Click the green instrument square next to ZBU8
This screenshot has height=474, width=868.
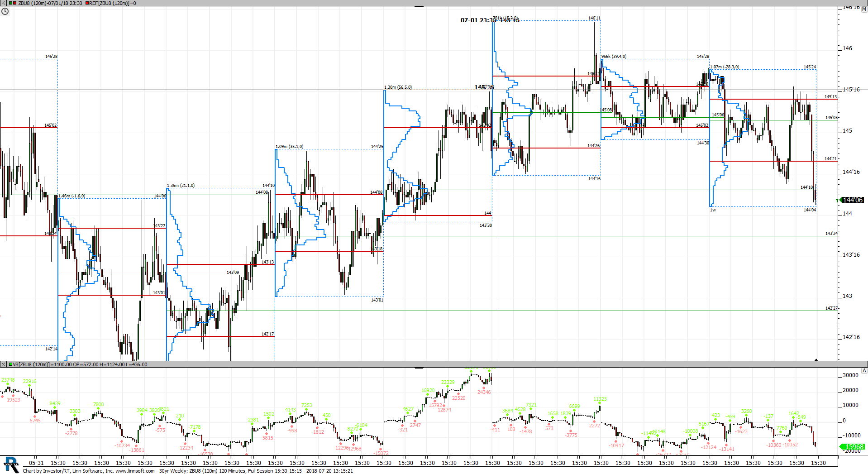pos(10,3)
